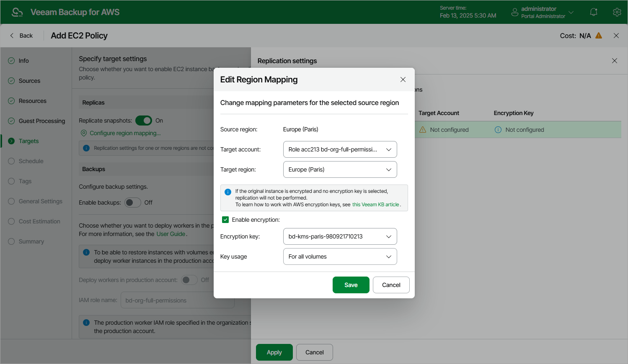Open this Veeam KB article link
Image resolution: width=628 pixels, height=364 pixels.
coord(375,205)
